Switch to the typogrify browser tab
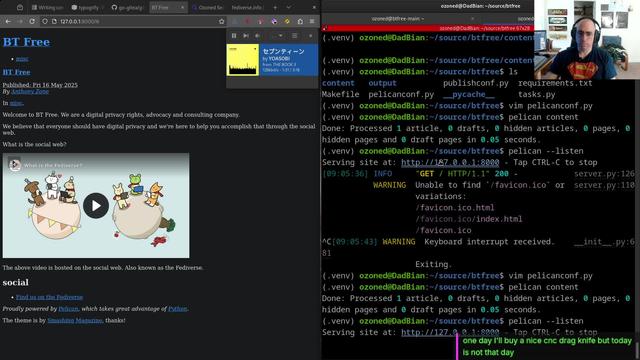Image resolution: width=640 pixels, height=360 pixels. click(87, 7)
